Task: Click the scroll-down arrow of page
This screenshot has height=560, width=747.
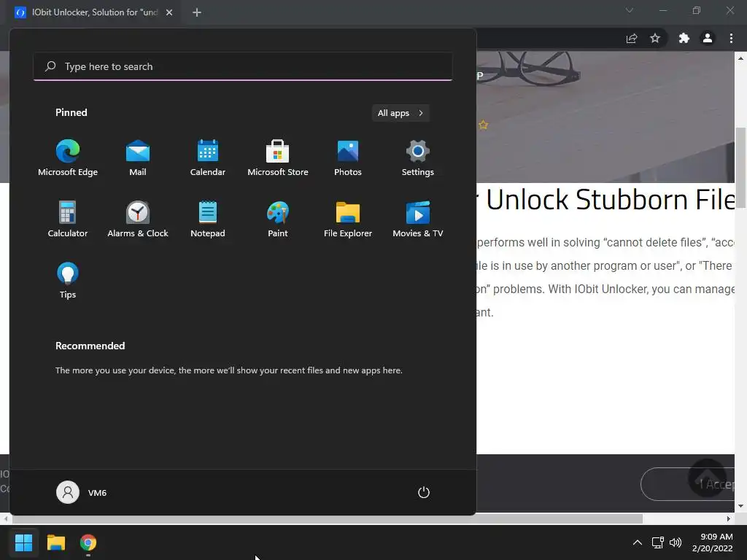Action: (741, 506)
